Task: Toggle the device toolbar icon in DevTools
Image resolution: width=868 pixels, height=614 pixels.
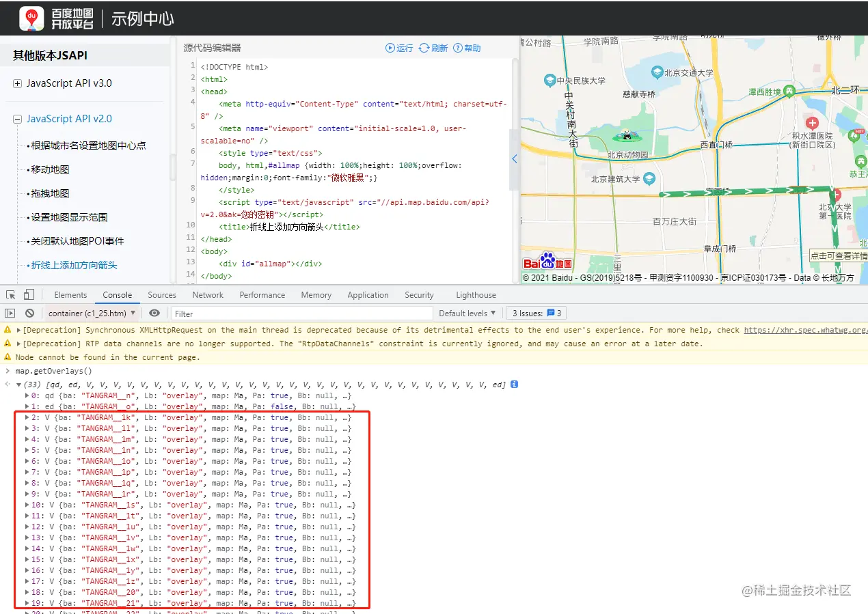Action: pyautogui.click(x=29, y=295)
